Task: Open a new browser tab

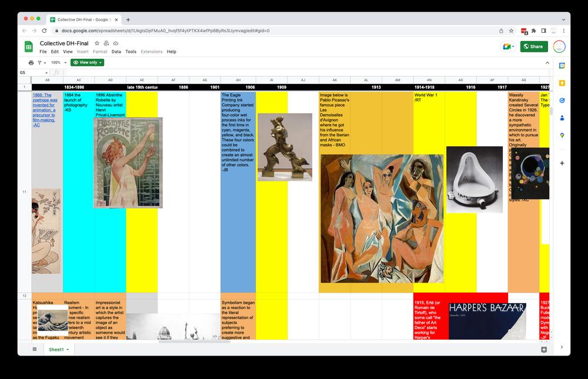Action: 128,19
